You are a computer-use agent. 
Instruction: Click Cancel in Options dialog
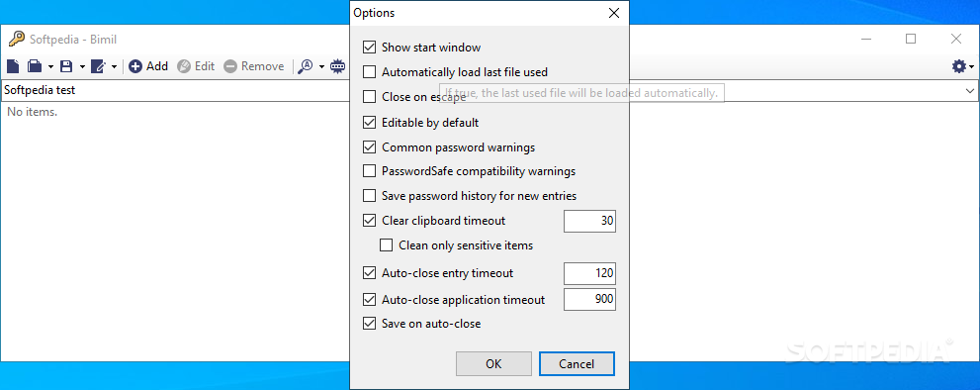(x=577, y=363)
